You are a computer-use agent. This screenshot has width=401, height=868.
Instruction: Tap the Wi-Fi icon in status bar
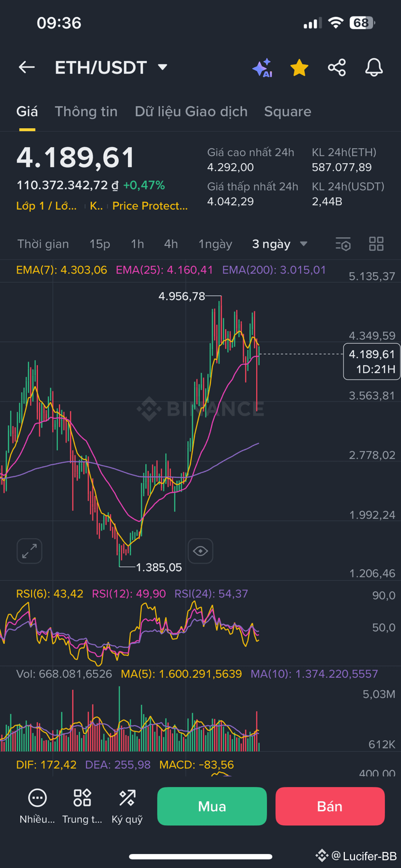tap(335, 23)
